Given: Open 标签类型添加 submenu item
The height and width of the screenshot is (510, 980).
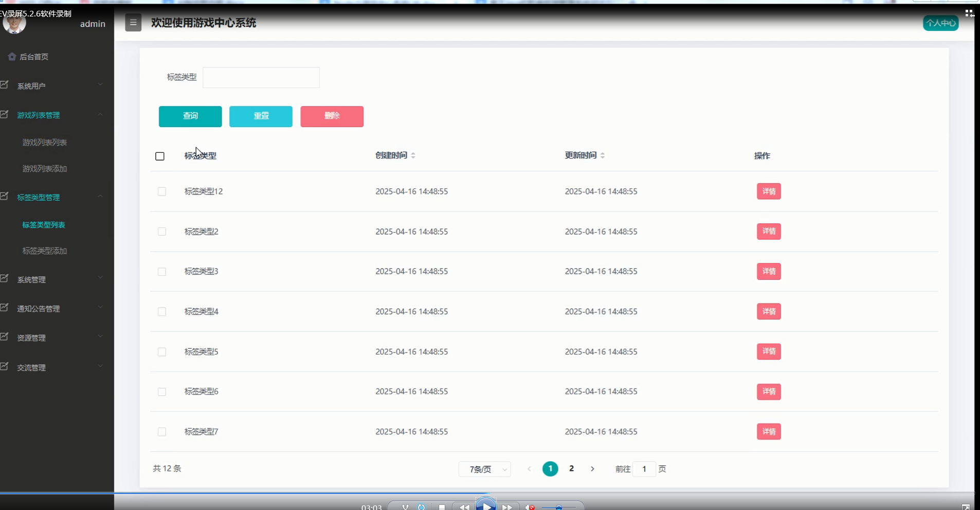Looking at the screenshot, I should [45, 251].
